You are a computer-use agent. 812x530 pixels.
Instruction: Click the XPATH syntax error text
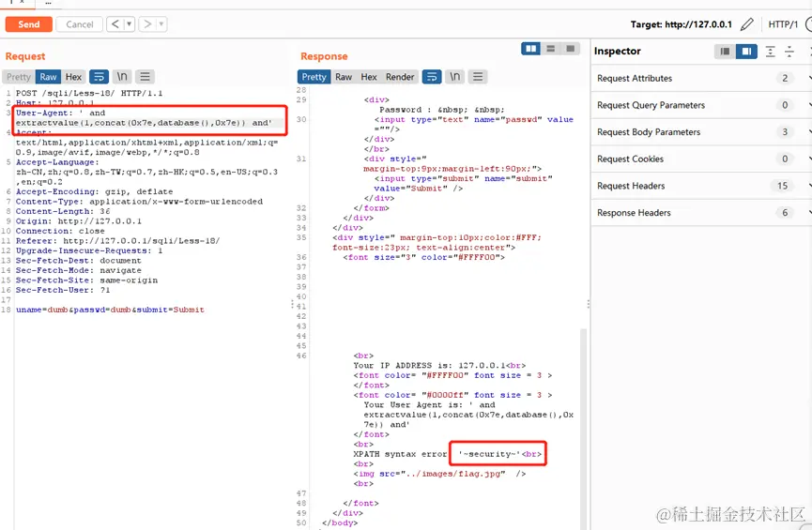pos(400,454)
